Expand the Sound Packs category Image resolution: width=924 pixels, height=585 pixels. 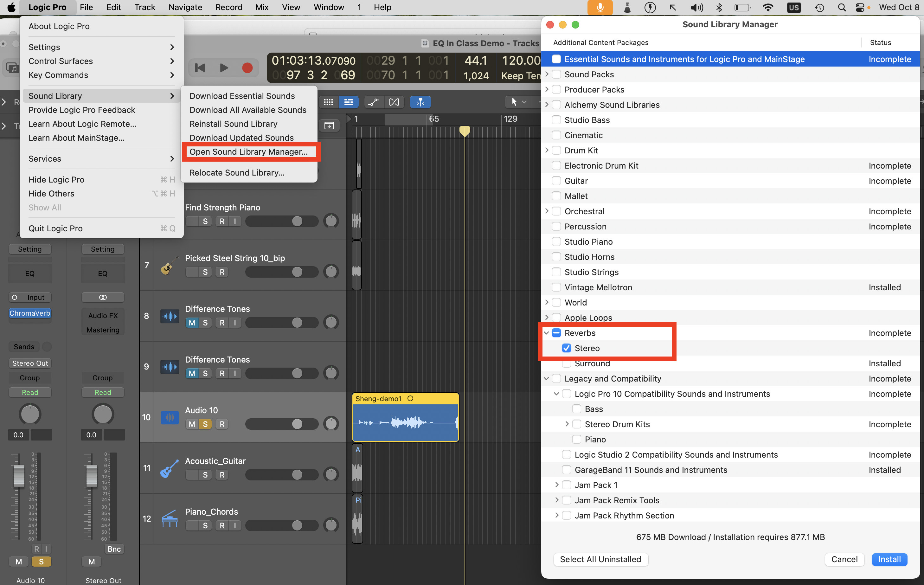click(547, 74)
